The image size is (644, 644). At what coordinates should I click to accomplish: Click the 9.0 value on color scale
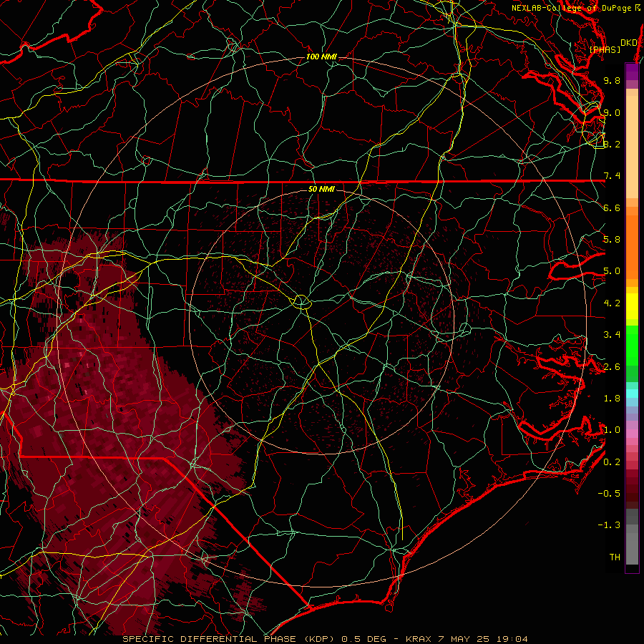coord(612,112)
